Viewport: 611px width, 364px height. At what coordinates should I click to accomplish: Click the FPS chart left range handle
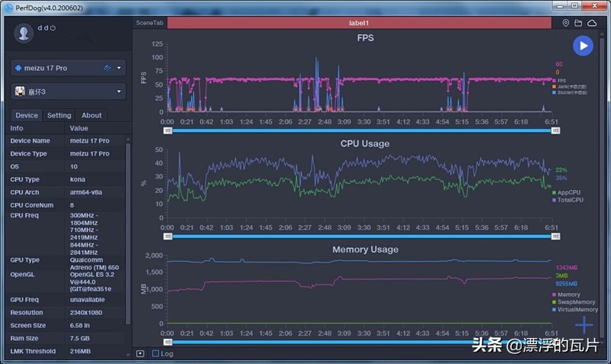click(167, 130)
